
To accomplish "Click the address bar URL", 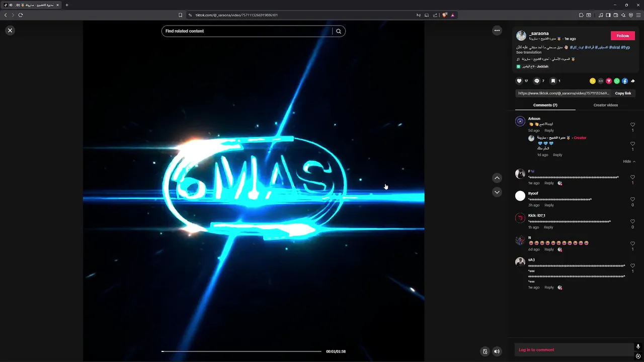I will pyautogui.click(x=236, y=15).
